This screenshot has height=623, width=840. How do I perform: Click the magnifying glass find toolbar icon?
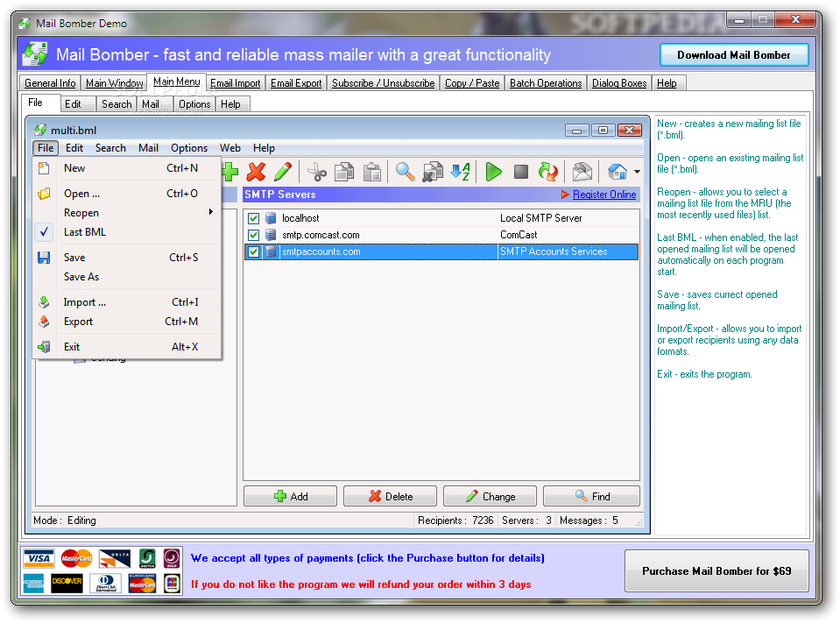pyautogui.click(x=405, y=172)
